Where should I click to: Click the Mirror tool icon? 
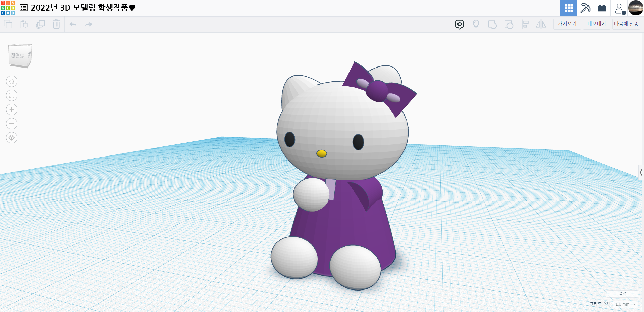coord(541,25)
